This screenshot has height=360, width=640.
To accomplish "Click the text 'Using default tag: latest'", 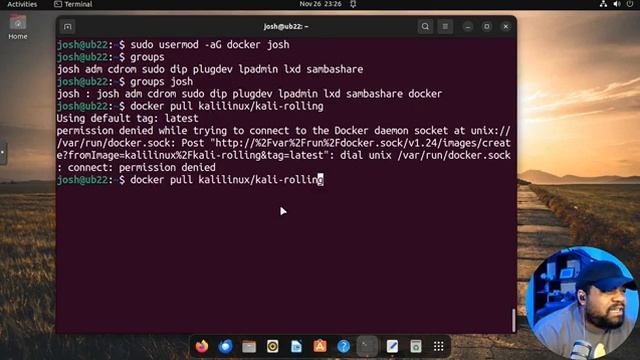I will 127,118.
